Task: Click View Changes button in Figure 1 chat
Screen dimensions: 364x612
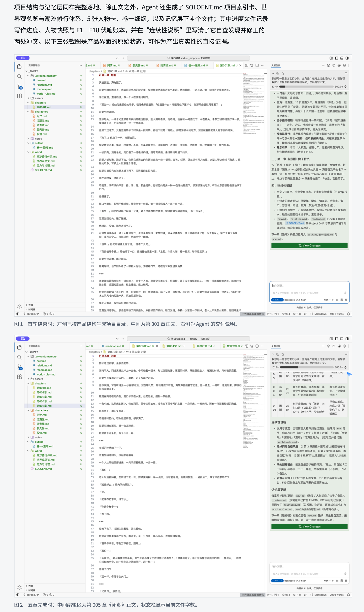Action: pos(309,246)
